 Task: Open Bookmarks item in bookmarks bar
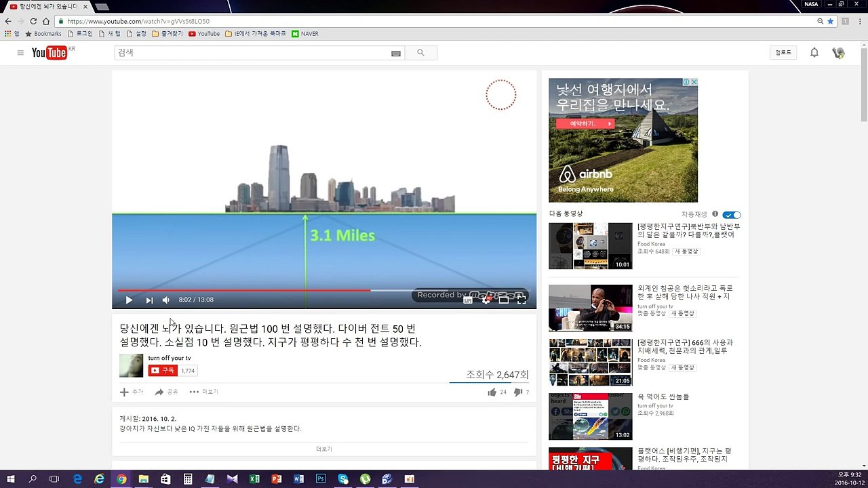tap(43, 33)
